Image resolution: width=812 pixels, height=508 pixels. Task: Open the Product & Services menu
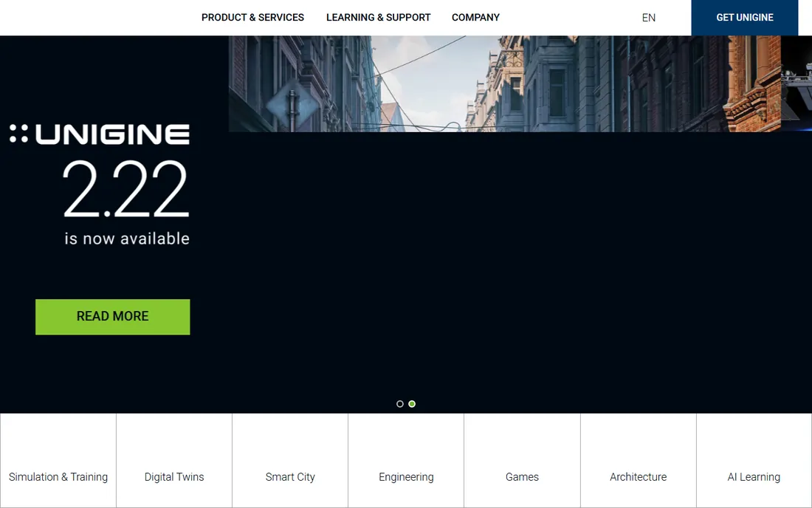252,18
